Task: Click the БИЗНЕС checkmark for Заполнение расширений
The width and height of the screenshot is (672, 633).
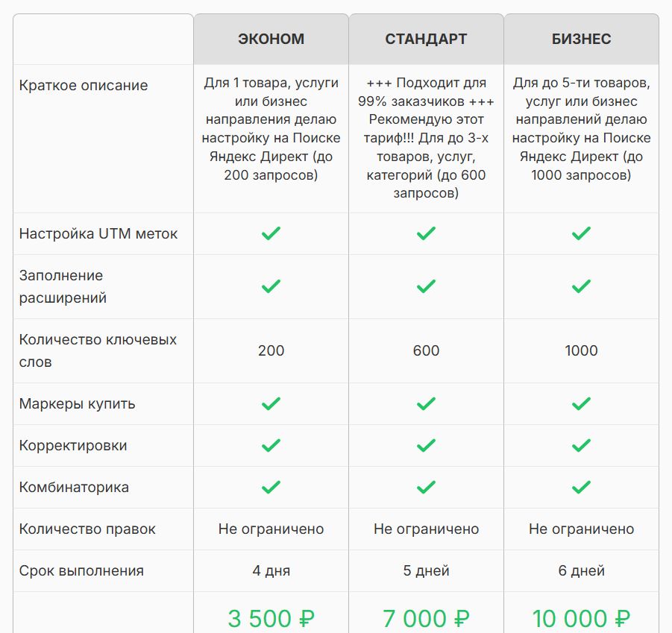Action: click(581, 286)
